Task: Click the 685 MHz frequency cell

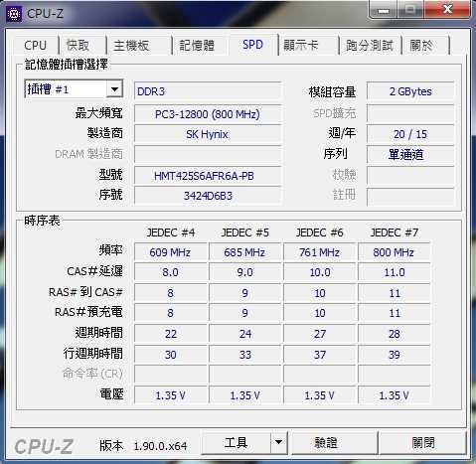Action: tap(244, 252)
